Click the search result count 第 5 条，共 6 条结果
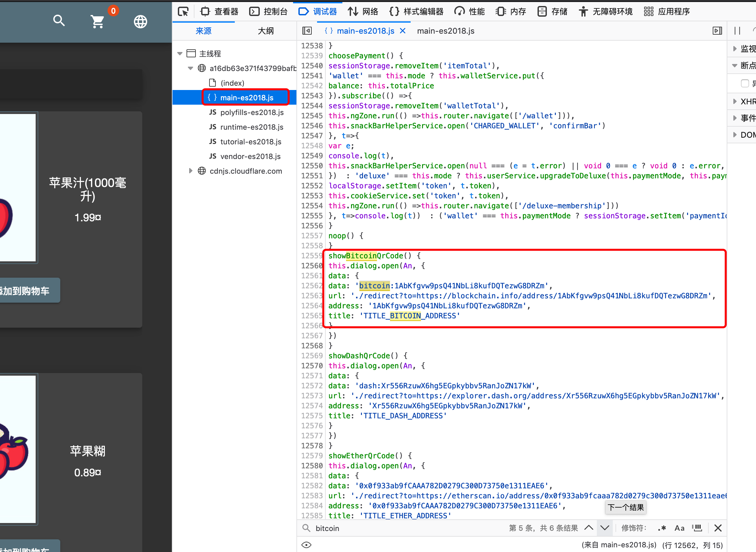The height and width of the screenshot is (552, 756). (544, 528)
